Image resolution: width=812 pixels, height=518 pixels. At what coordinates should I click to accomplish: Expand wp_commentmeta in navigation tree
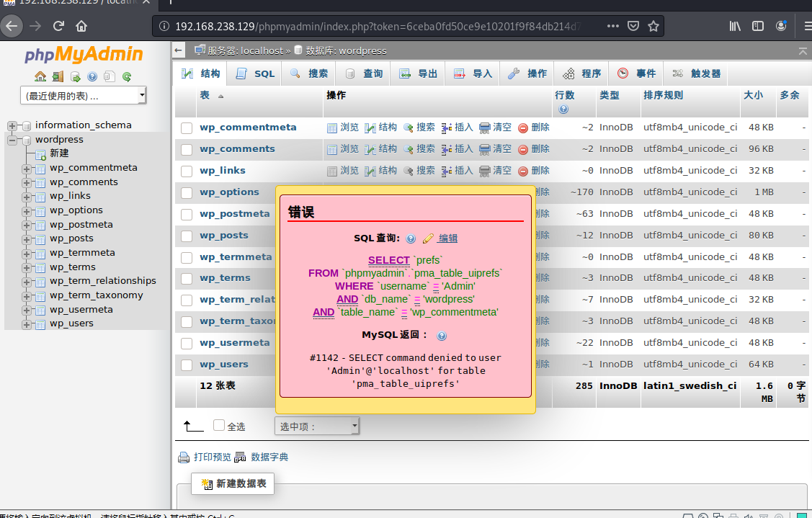tap(27, 169)
